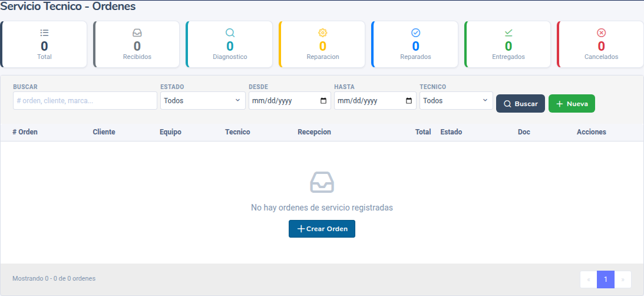The image size is (644, 296).
Task: Click the next page arrow
Action: (623, 279)
